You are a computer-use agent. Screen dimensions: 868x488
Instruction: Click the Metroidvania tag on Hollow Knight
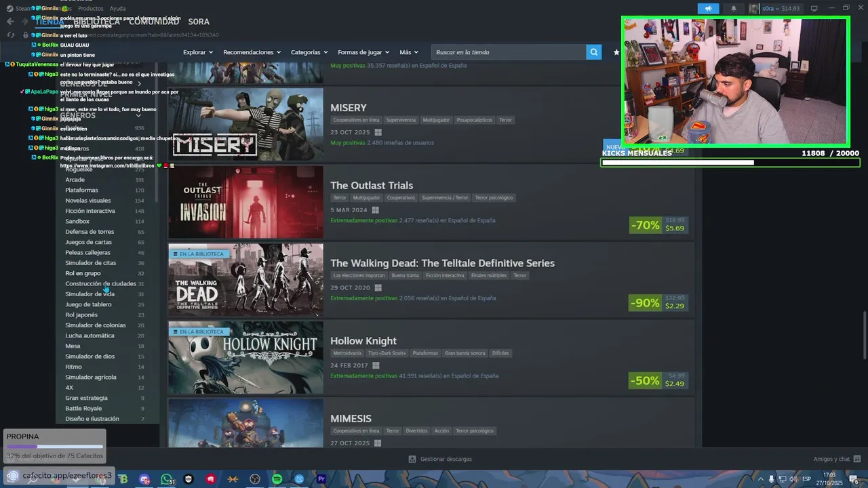(x=347, y=353)
